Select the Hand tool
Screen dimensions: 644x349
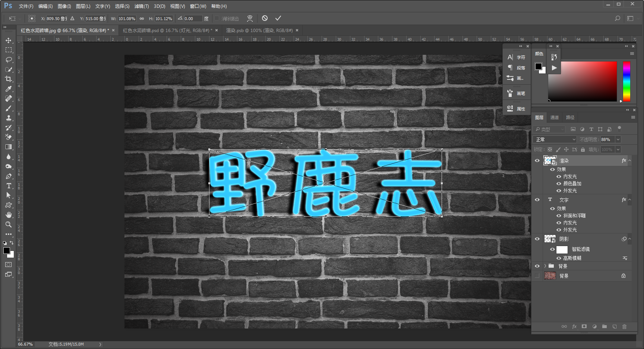pos(9,215)
